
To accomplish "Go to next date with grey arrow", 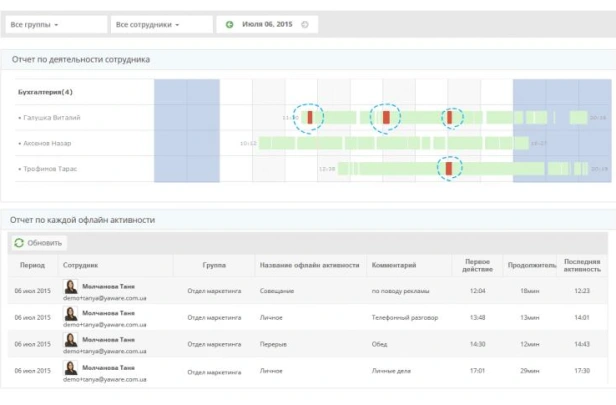I will point(305,24).
